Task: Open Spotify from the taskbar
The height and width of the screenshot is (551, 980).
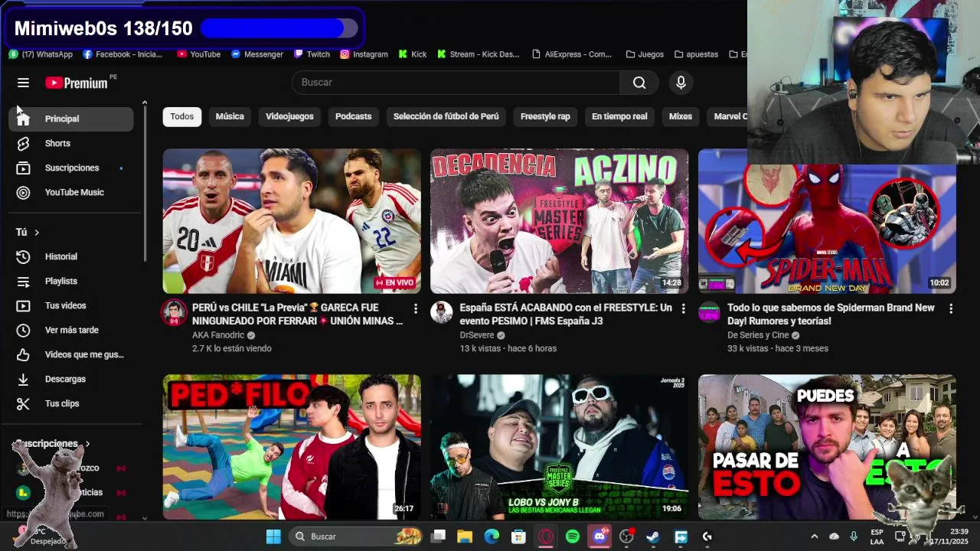Action: [x=572, y=536]
